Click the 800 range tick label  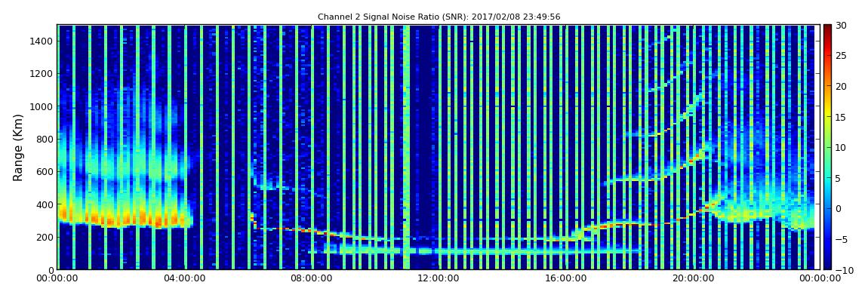[x=45, y=139]
